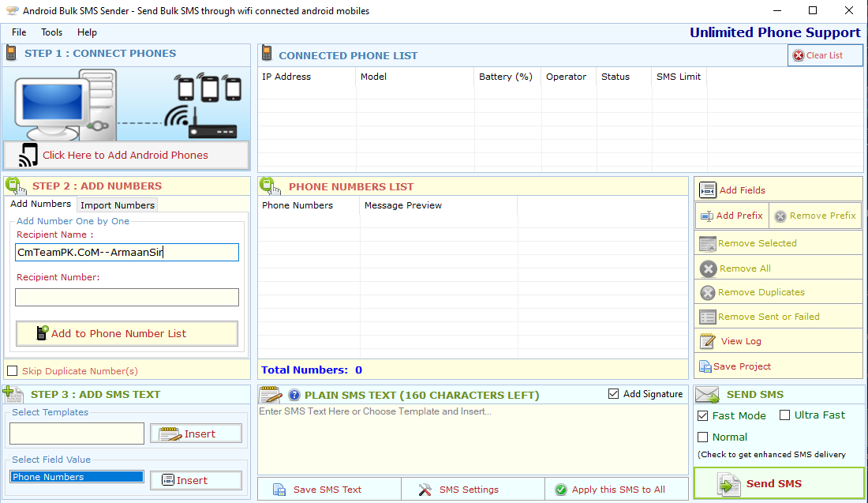Click the SMS Limit column header
The image size is (868, 503).
pyautogui.click(x=679, y=77)
